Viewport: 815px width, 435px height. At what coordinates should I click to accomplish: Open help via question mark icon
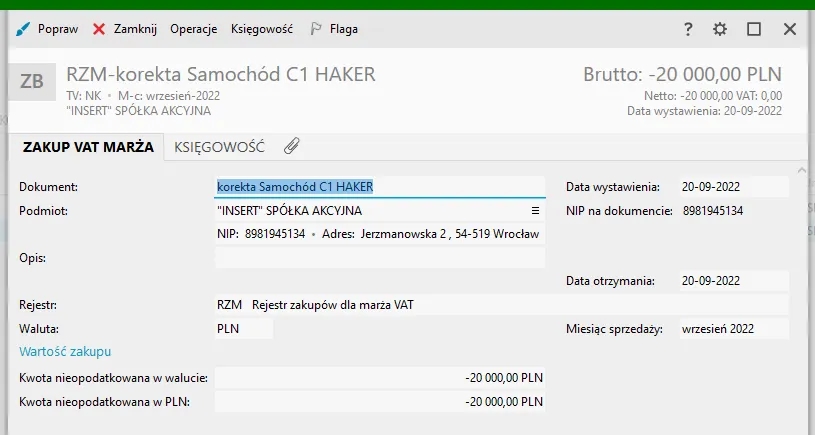(x=688, y=29)
